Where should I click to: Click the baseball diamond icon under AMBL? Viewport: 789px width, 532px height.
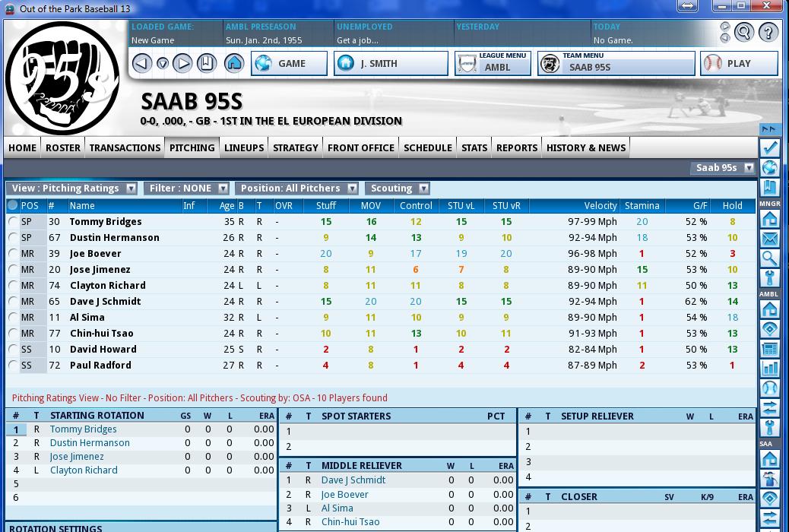point(769,328)
